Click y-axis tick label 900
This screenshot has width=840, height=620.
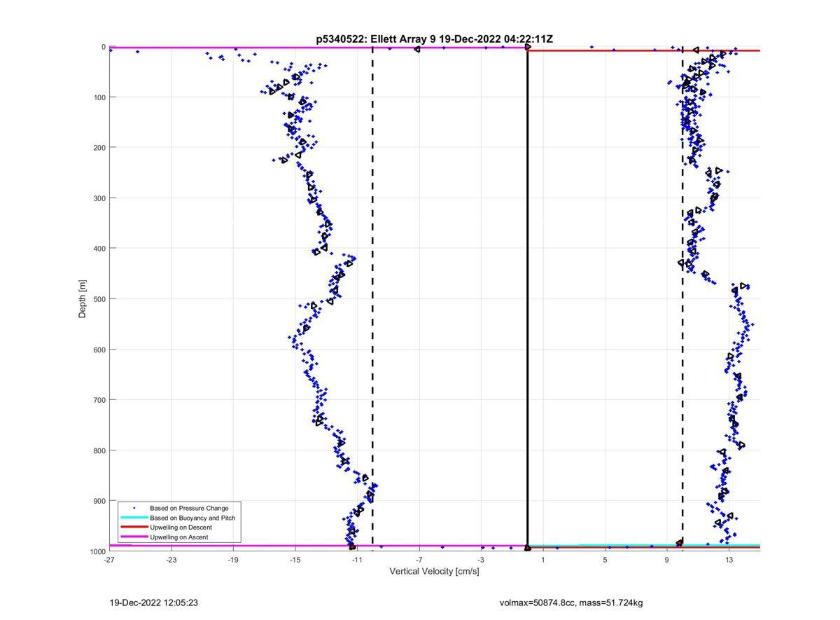tap(99, 501)
